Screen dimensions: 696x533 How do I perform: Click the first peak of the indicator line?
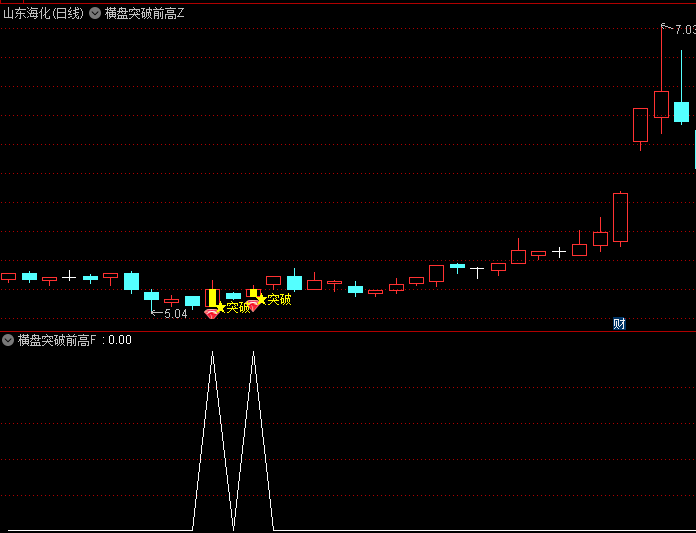click(x=213, y=353)
